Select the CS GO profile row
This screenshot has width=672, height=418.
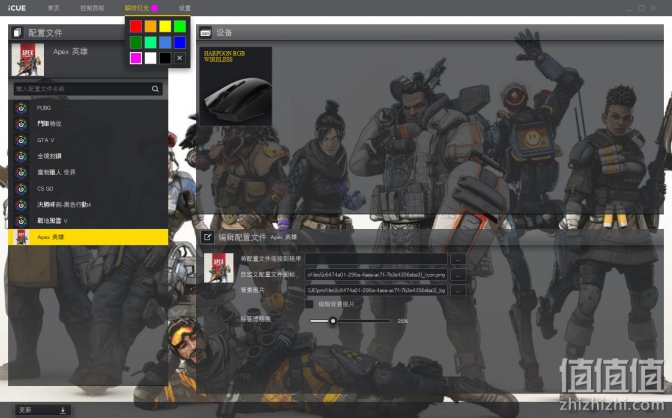pyautogui.click(x=88, y=189)
